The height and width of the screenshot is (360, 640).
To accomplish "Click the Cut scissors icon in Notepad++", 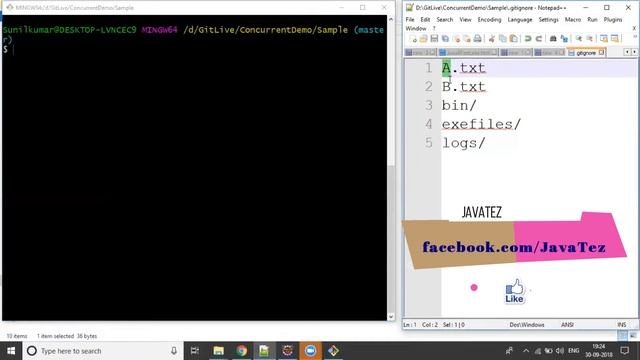I will pos(492,39).
